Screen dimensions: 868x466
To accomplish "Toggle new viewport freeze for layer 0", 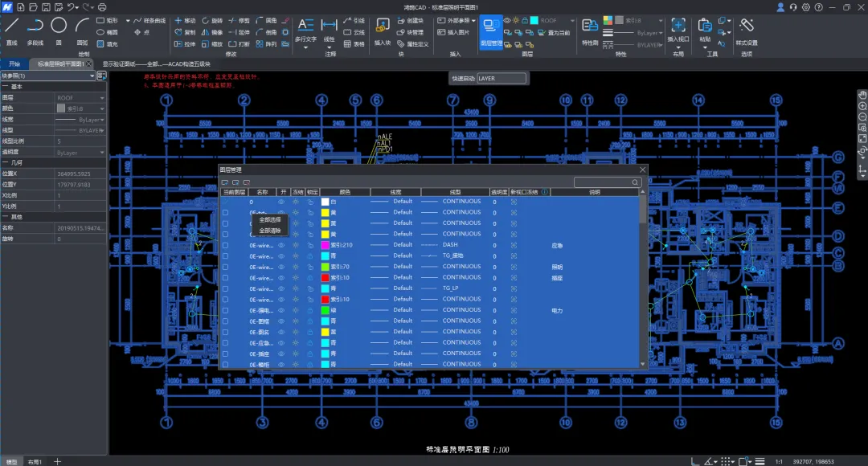I will pos(514,202).
